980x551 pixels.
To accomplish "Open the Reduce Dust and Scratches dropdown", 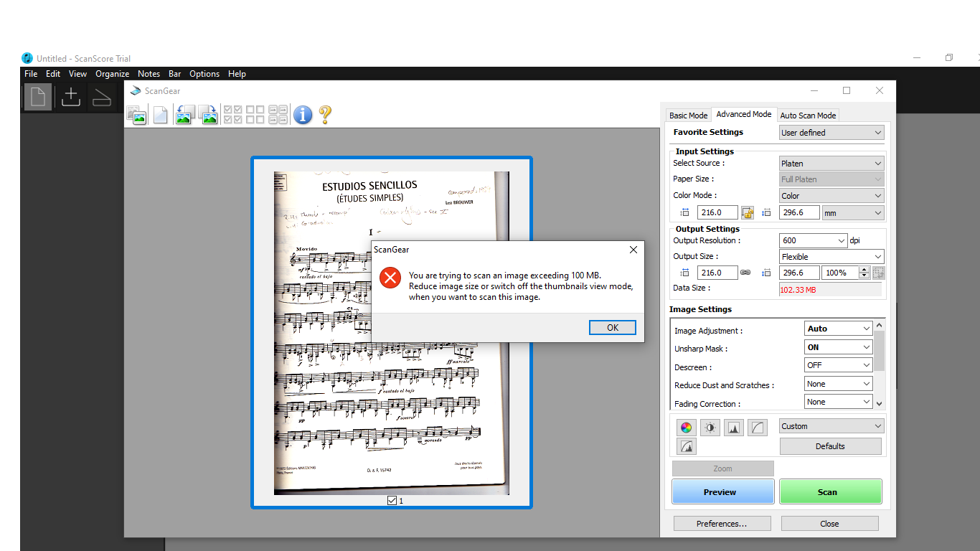I will click(x=839, y=384).
